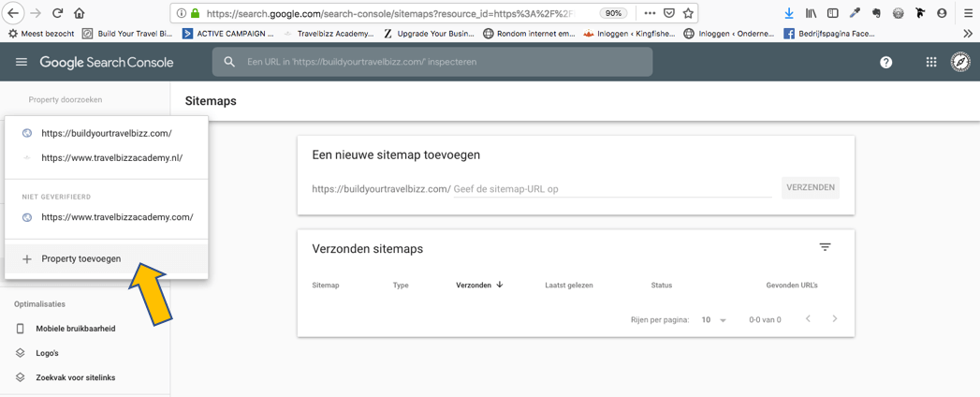
Task: Open the Google apps grid icon
Action: (931, 62)
